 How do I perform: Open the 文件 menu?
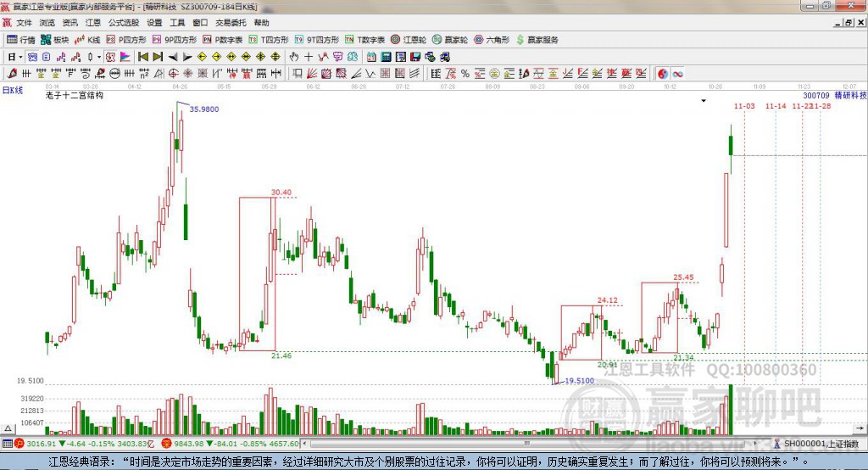[24, 23]
